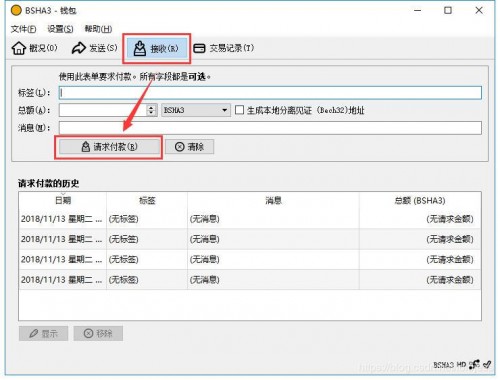Focus the 消息(M) message input field
This screenshot has width=500, height=380.
coord(270,128)
